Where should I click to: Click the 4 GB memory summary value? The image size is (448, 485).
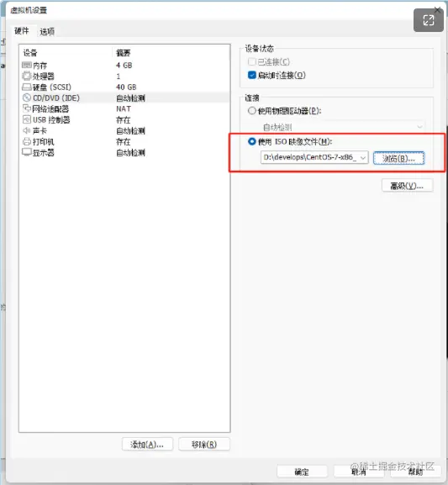point(124,66)
